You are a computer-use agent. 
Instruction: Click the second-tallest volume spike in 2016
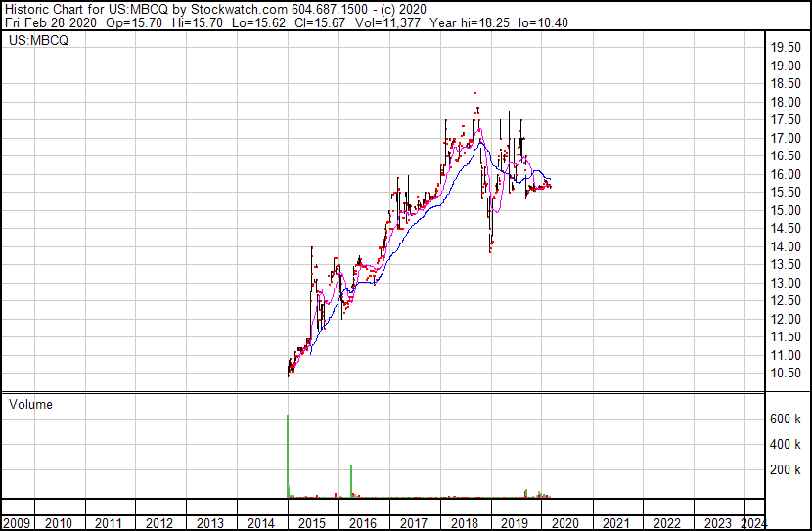coord(351,481)
